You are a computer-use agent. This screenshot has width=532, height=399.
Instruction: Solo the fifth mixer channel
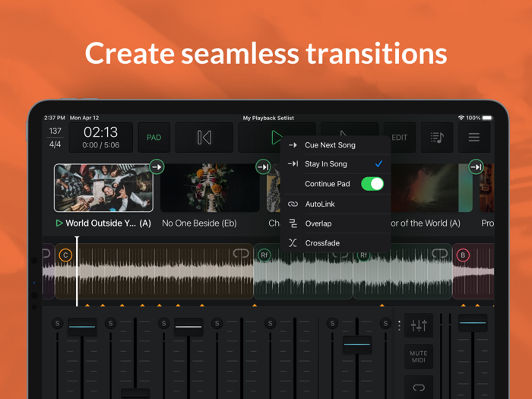(271, 323)
